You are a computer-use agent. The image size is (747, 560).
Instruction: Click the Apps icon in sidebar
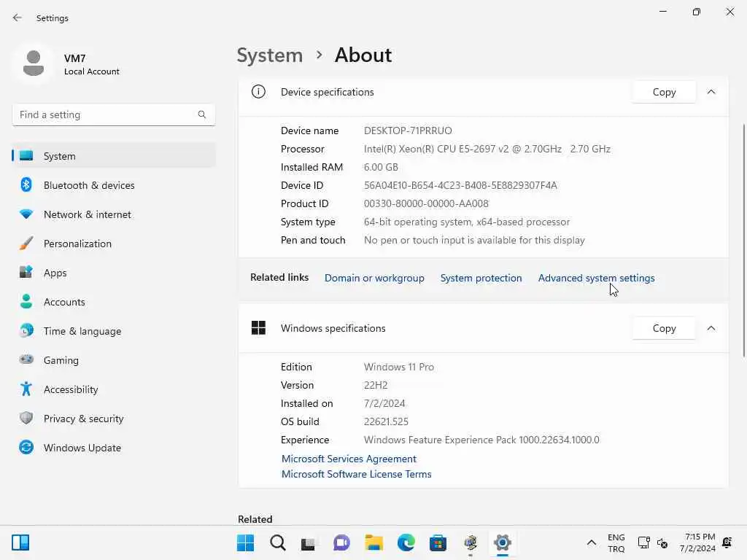tap(26, 273)
